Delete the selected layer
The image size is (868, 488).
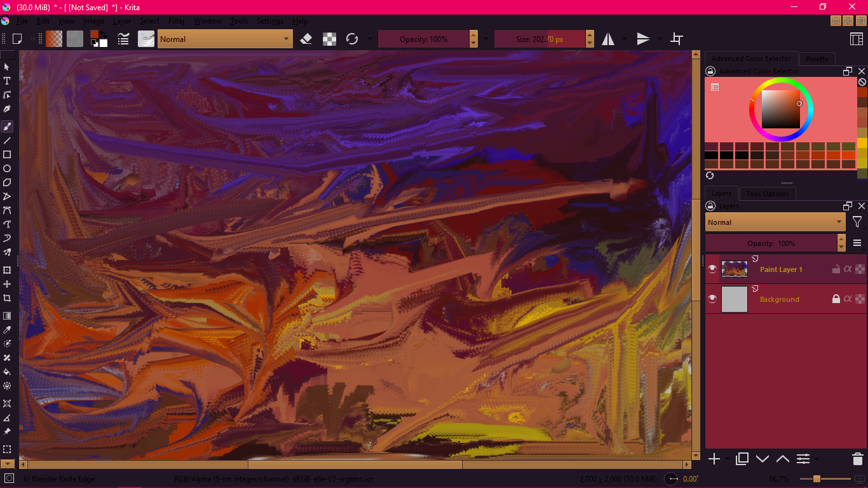click(857, 458)
